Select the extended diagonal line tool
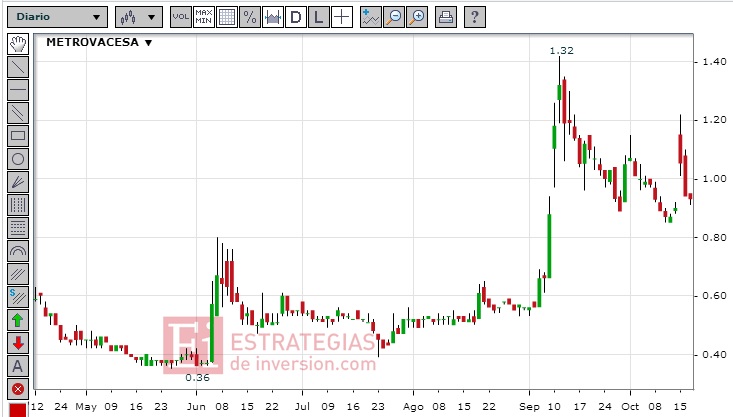 tap(18, 113)
